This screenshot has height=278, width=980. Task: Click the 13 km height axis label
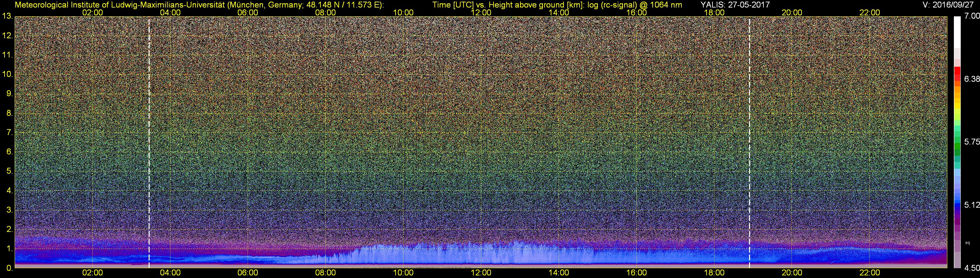click(x=7, y=16)
